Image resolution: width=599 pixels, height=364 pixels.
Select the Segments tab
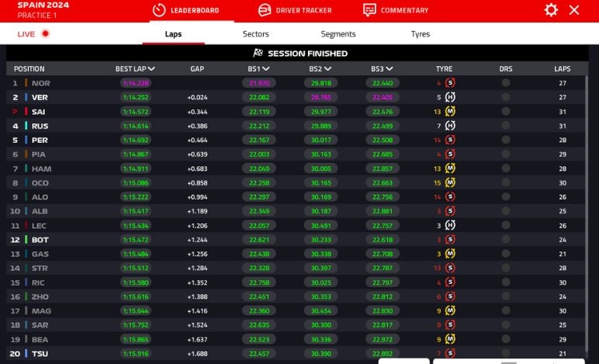tap(338, 34)
